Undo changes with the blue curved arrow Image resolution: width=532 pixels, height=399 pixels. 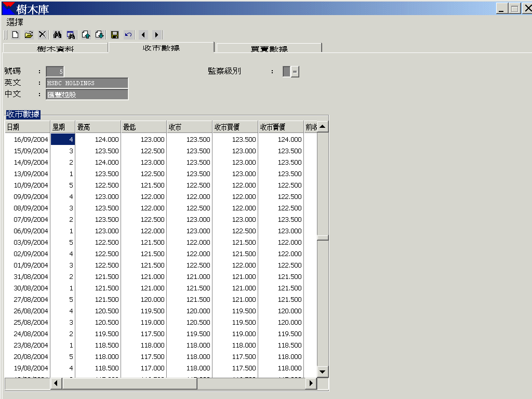pyautogui.click(x=128, y=35)
